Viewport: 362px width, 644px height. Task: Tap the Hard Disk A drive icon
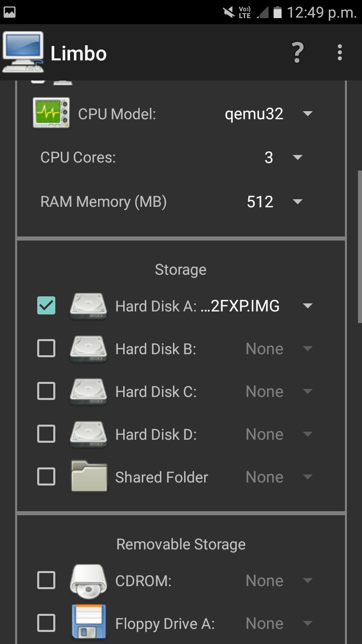pos(88,306)
